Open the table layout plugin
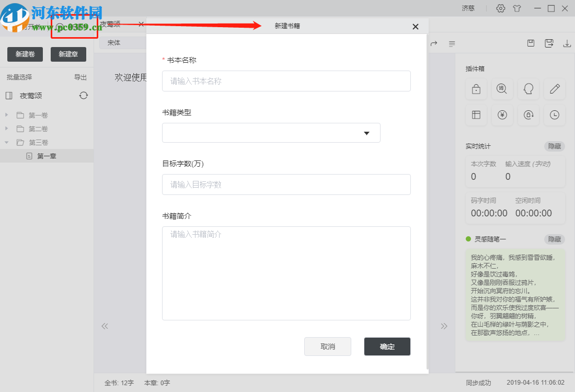This screenshot has height=392, width=575. (476, 115)
